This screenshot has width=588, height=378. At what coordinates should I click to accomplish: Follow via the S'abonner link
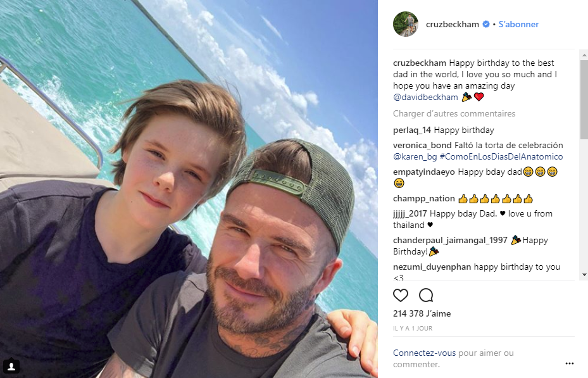[x=518, y=24]
